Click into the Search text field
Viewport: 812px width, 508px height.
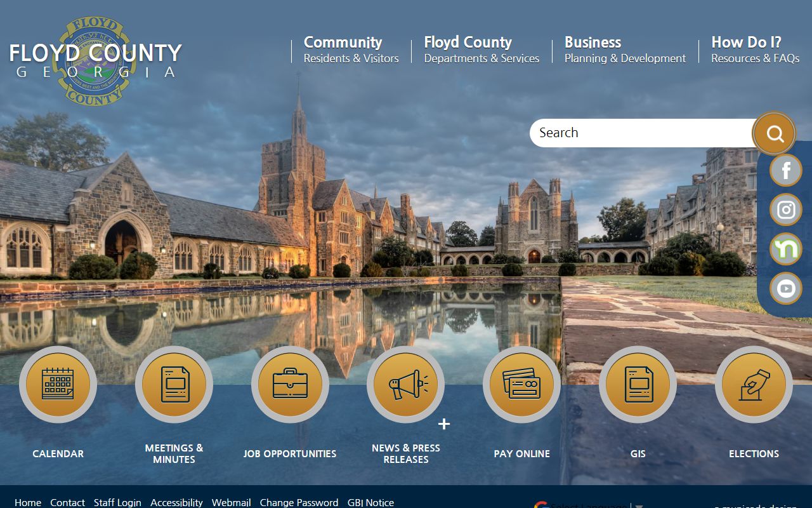click(x=641, y=133)
